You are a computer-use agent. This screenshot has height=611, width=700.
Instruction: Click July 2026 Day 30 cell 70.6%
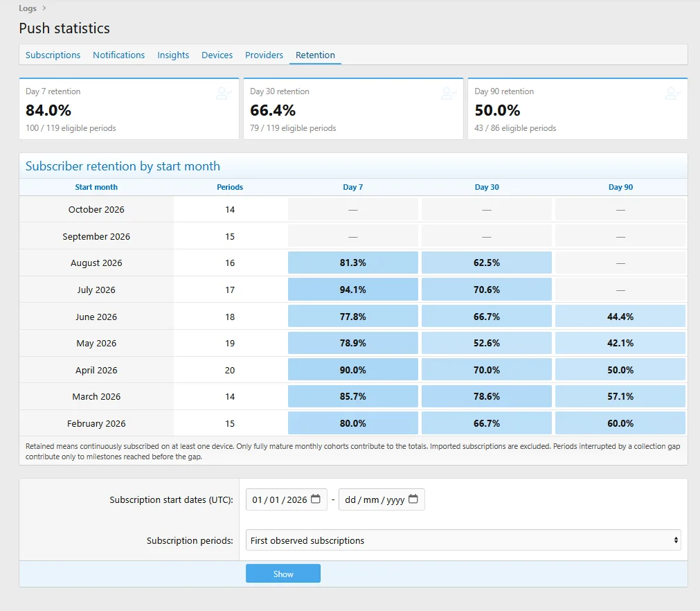click(487, 290)
